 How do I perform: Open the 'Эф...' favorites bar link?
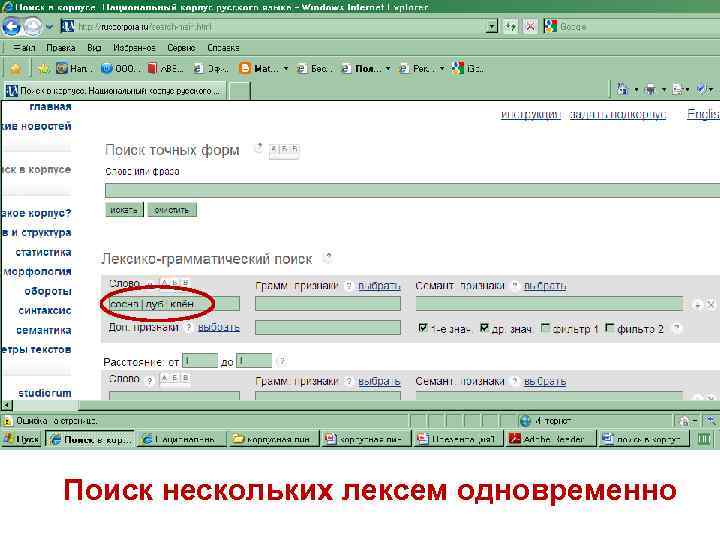(x=211, y=68)
